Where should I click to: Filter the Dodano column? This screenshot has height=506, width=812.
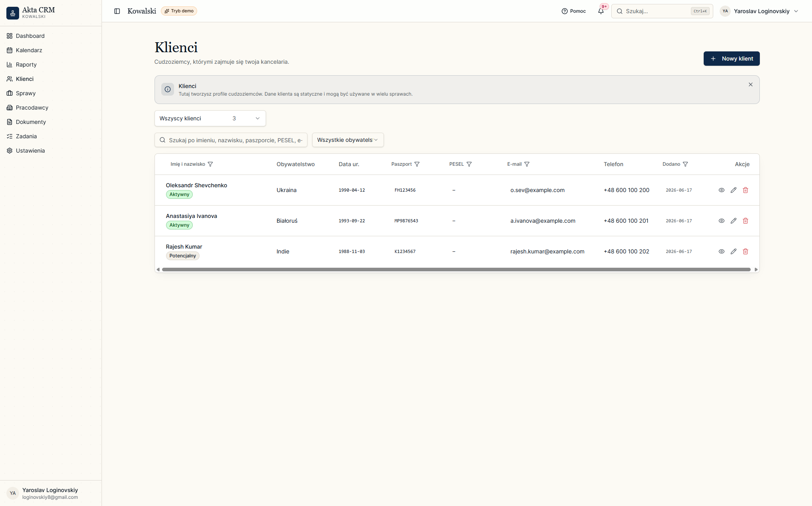coord(685,164)
